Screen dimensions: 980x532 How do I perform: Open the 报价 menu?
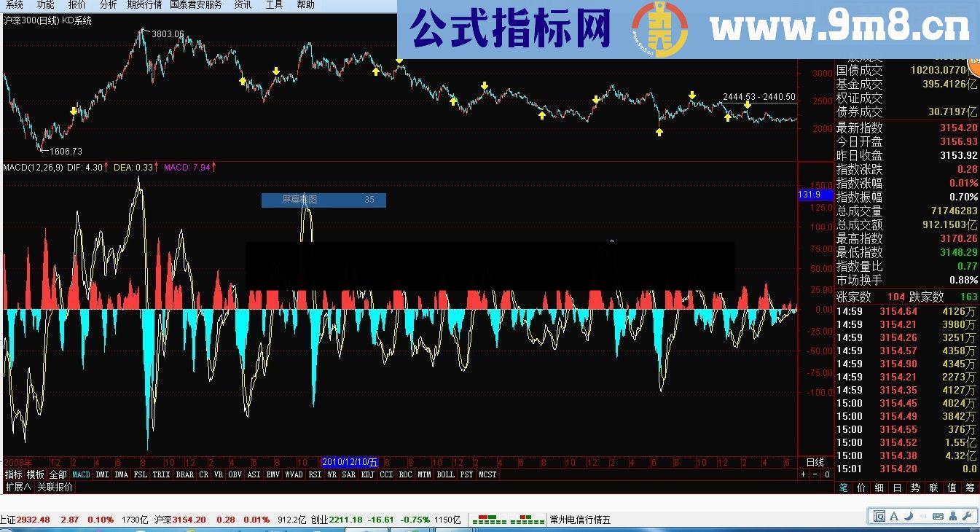77,4
